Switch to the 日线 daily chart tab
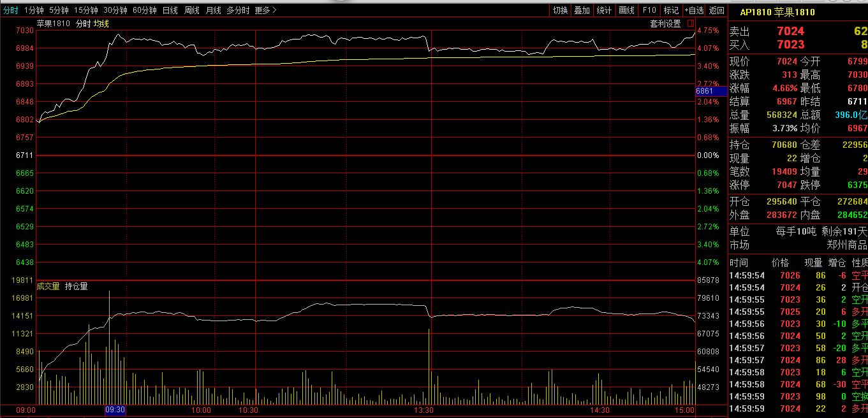This screenshot has height=418, width=868. (x=170, y=10)
